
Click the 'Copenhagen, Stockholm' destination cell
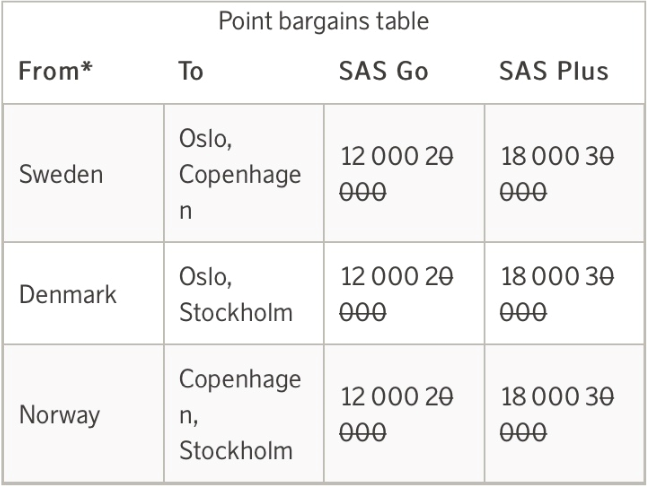(239, 415)
